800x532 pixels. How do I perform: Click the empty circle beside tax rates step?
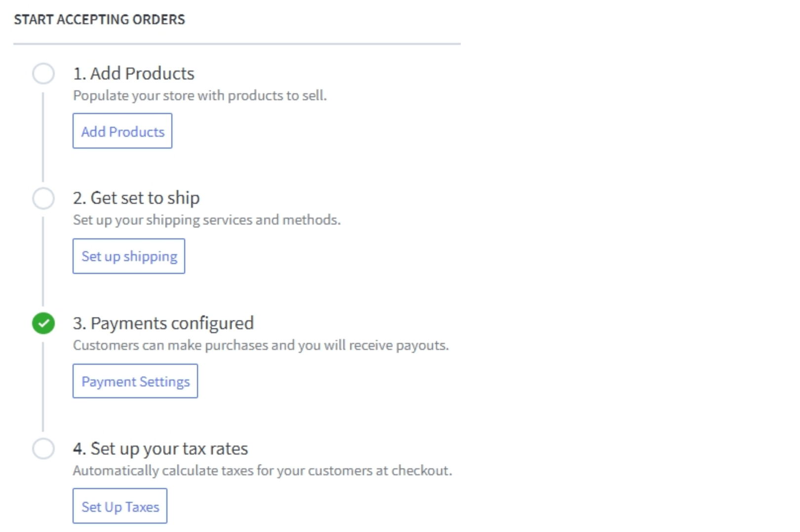click(43, 449)
